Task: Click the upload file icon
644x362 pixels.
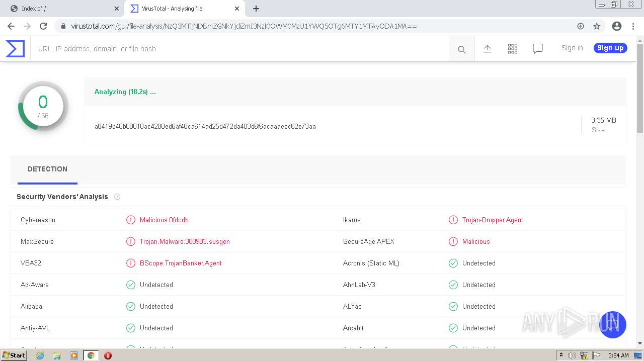Action: (x=487, y=49)
